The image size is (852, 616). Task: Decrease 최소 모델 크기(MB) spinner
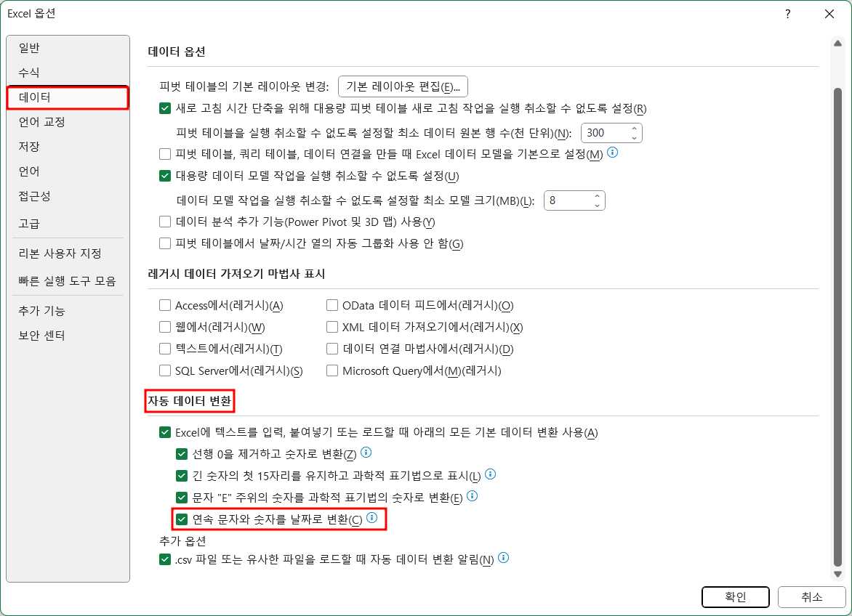pos(597,205)
